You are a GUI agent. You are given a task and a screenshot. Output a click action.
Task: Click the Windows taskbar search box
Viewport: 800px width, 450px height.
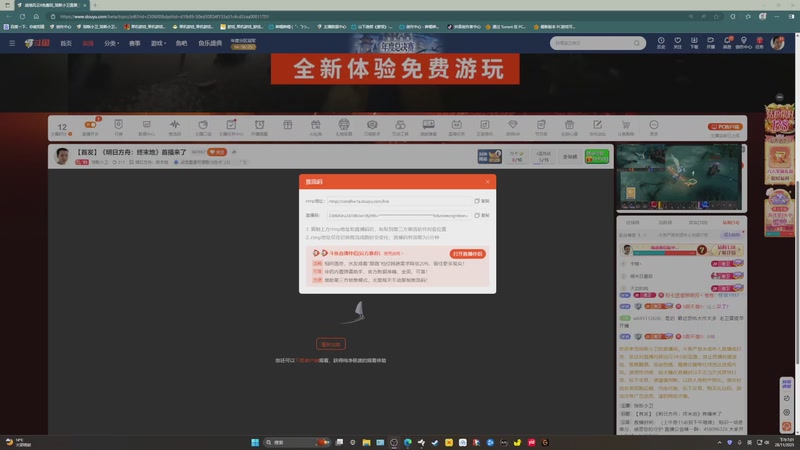(x=296, y=442)
